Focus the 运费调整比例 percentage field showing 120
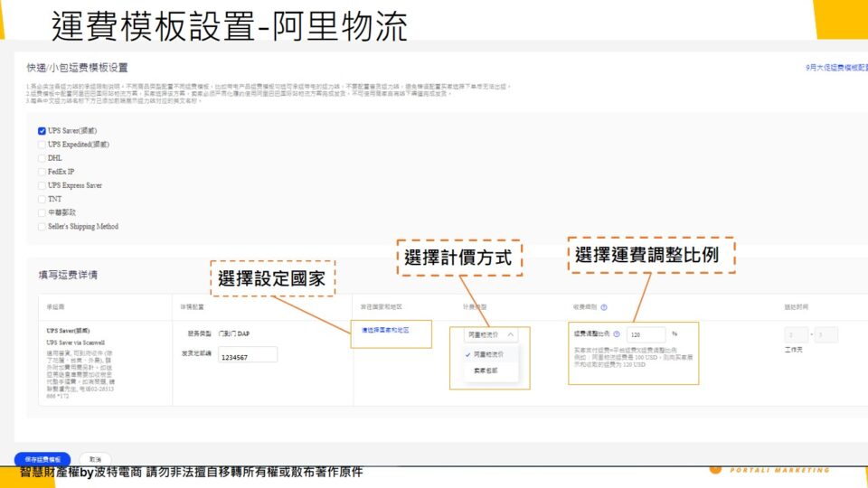 click(x=646, y=334)
